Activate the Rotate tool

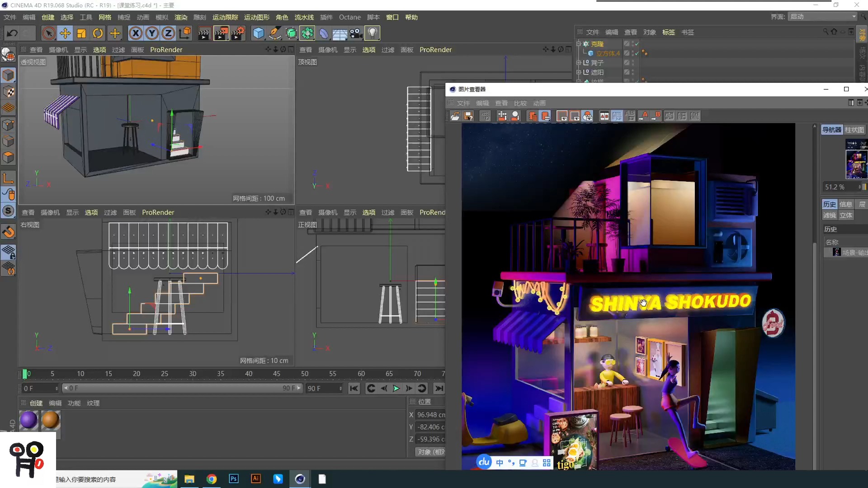pyautogui.click(x=98, y=33)
